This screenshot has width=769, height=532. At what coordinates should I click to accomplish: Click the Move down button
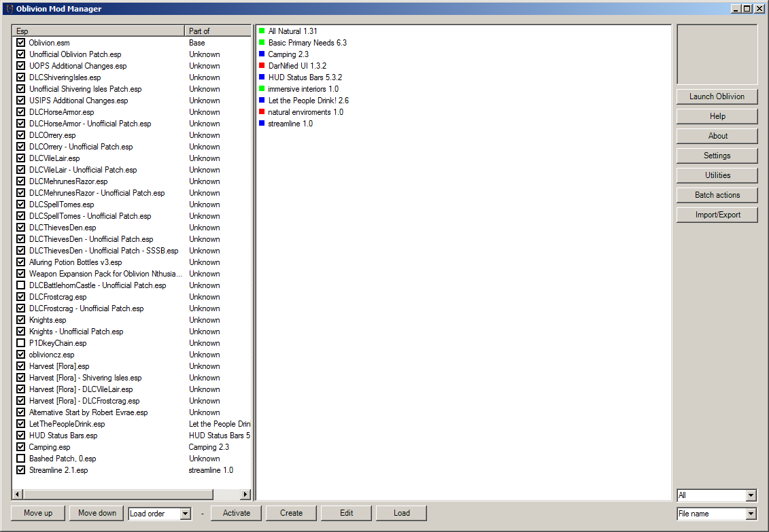97,513
